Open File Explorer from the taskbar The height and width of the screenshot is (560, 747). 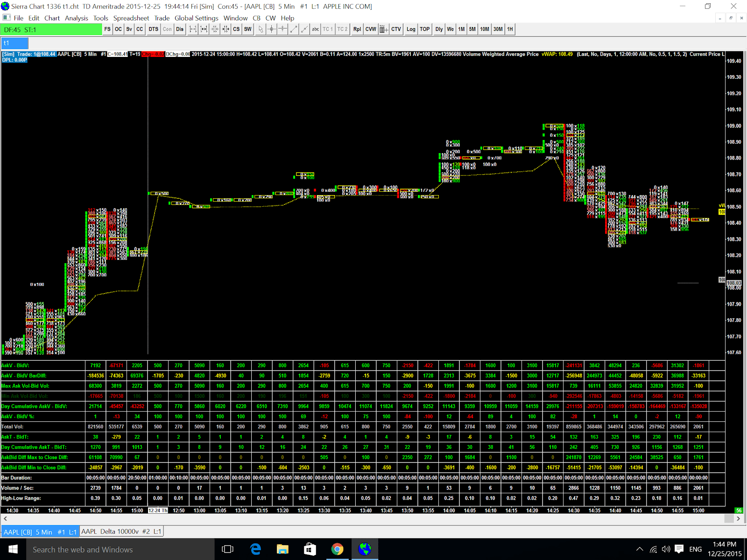(282, 549)
